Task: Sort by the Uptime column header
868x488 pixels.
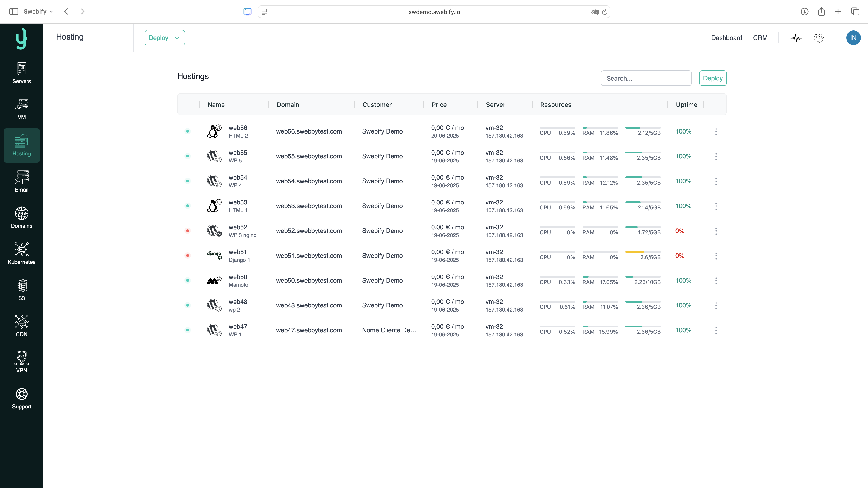Action: coord(686,105)
